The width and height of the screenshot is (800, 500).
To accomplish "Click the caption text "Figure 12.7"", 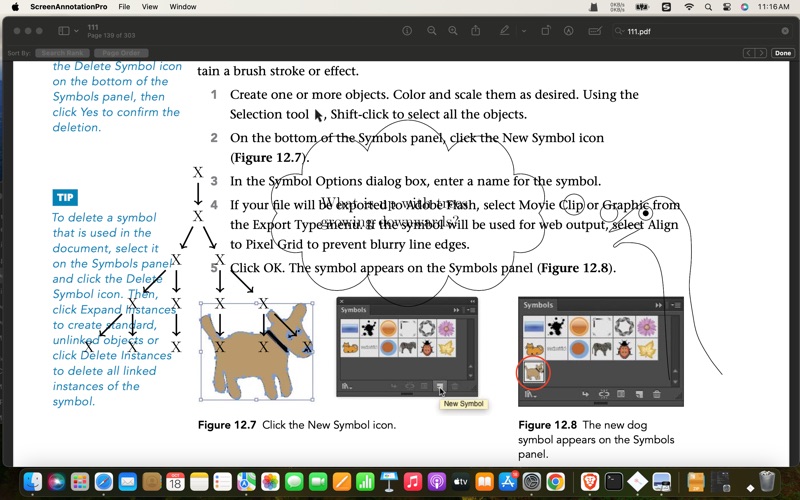I will click(227, 425).
